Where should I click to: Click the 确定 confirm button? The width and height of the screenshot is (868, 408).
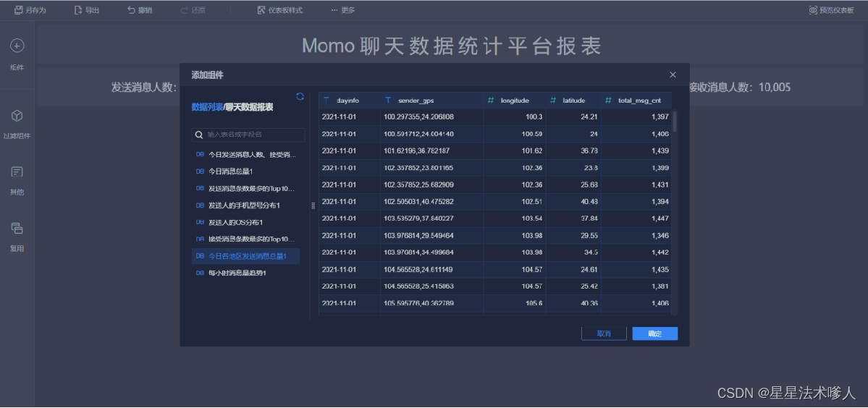click(655, 333)
